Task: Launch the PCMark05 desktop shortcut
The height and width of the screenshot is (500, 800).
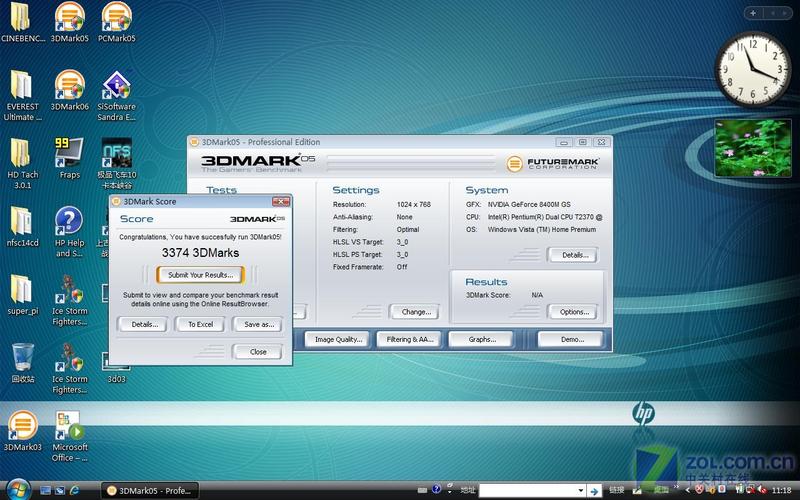Action: 116,22
